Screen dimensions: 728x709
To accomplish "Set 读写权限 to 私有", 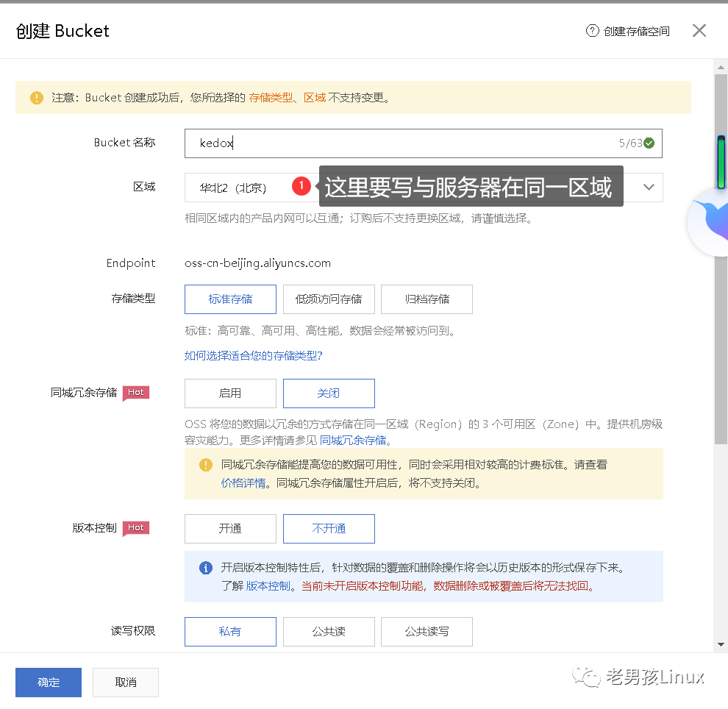I will (x=230, y=632).
